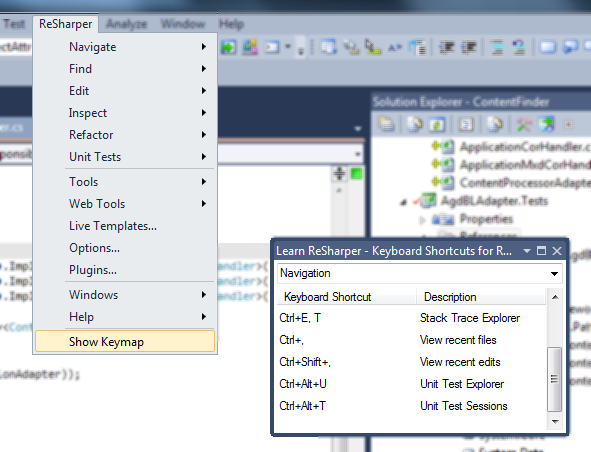This screenshot has height=452, width=591.
Task: Sort by the Description column header
Action: [x=481, y=297]
